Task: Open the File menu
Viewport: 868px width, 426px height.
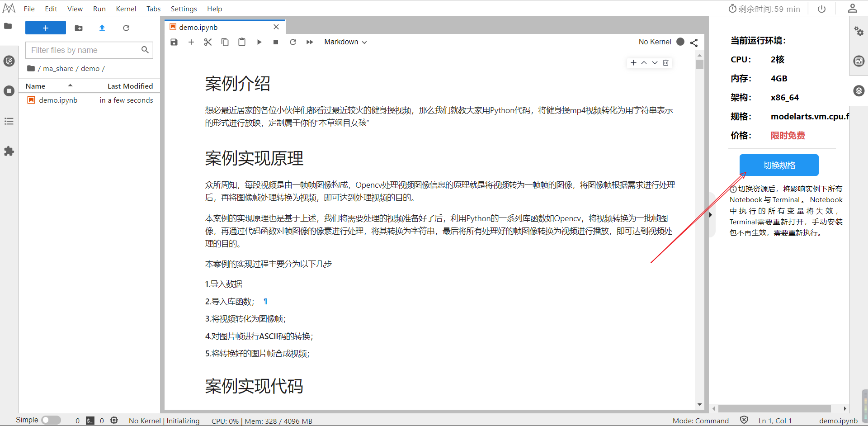Action: pos(29,9)
